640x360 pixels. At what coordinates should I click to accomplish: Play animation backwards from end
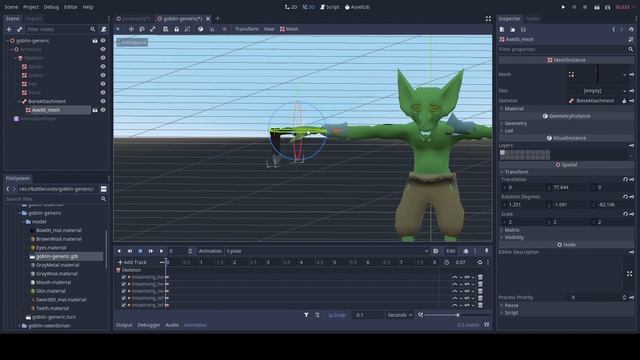pos(130,251)
